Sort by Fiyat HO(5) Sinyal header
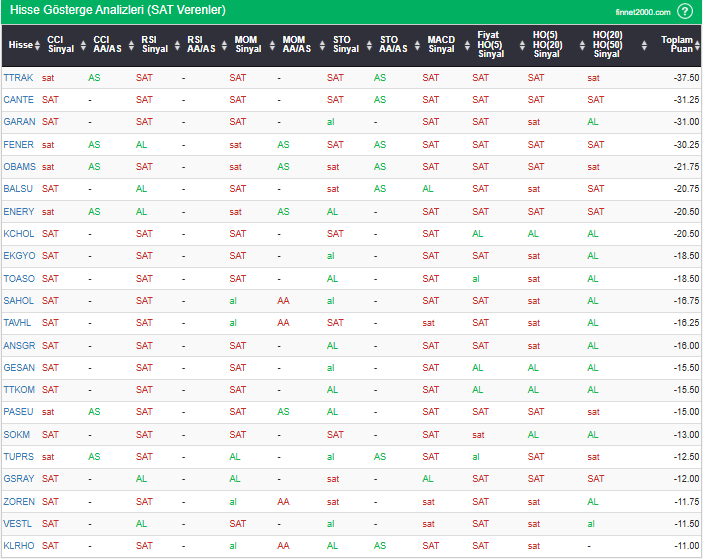703x559 pixels. coord(489,45)
